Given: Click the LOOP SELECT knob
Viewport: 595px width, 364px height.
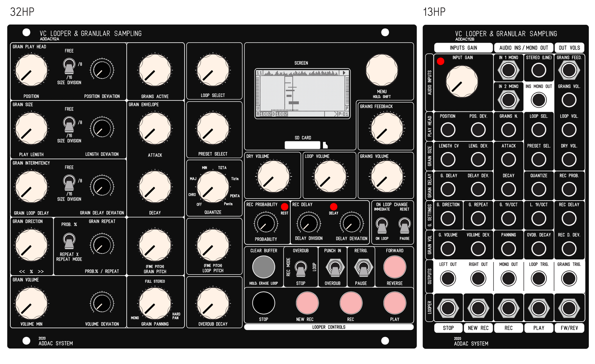Looking at the screenshot, I should pyautogui.click(x=213, y=70).
